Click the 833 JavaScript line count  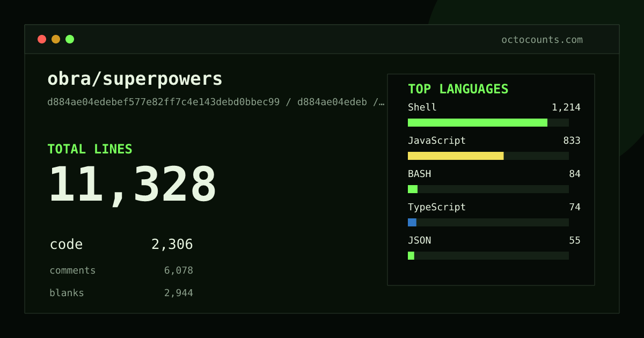572,141
